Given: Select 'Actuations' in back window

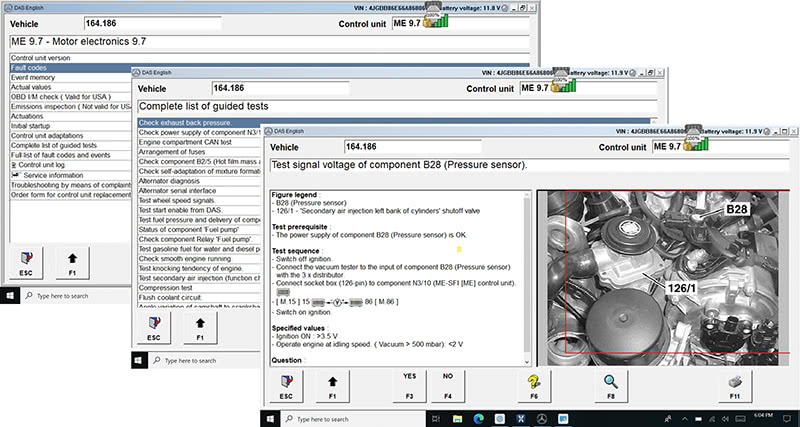Looking at the screenshot, I should click(70, 116).
